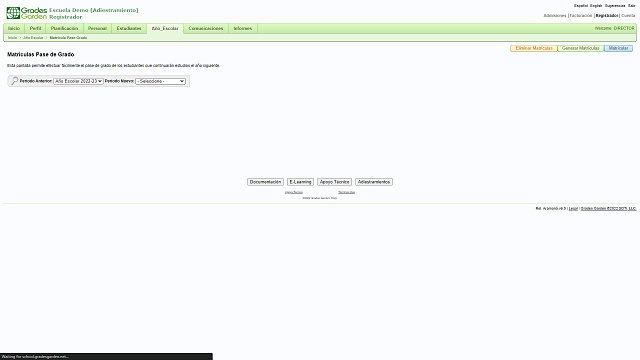Open the Planificación menu tab
The height and width of the screenshot is (360, 640).
[x=64, y=28]
